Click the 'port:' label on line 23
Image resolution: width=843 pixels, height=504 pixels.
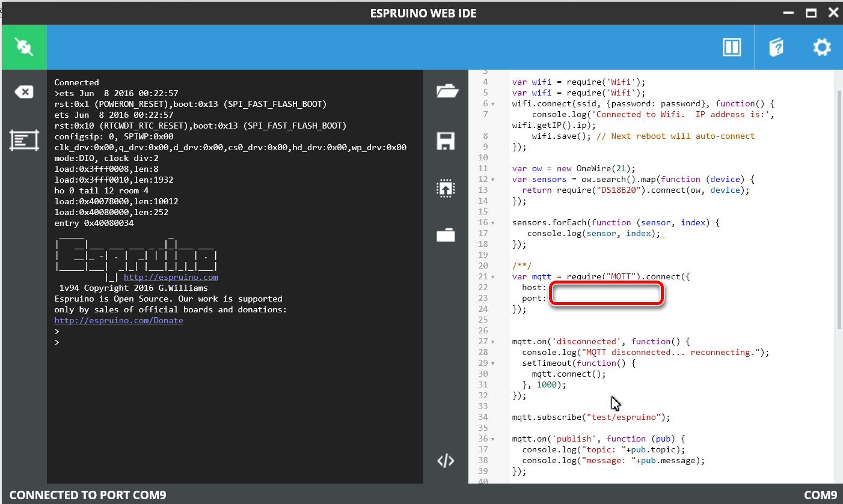[x=534, y=299]
